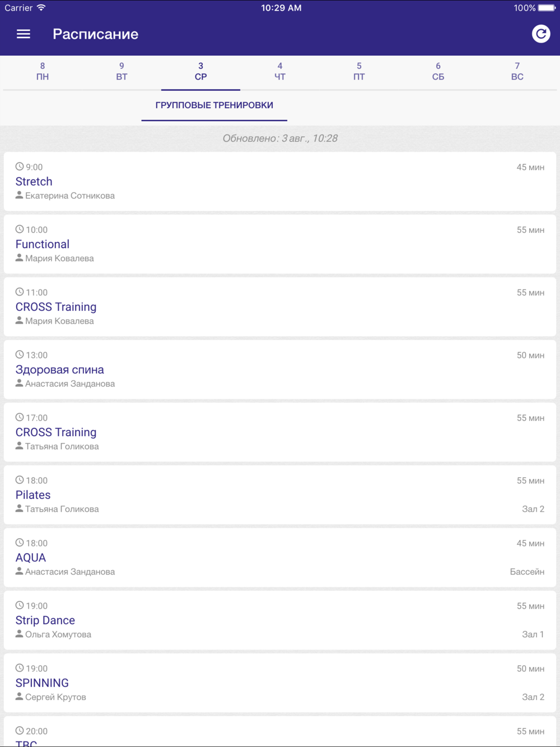Click trainer icon in Здоровая спина row

click(19, 383)
